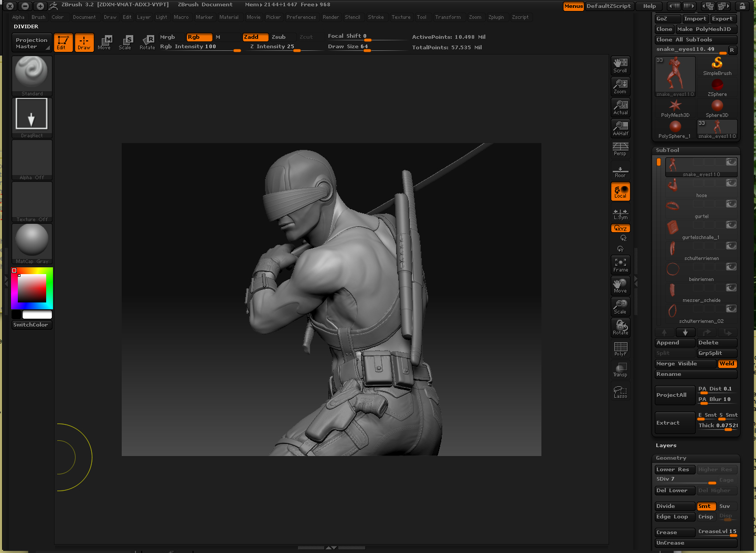This screenshot has height=553, width=756.
Task: Click the Frame icon
Action: click(620, 265)
